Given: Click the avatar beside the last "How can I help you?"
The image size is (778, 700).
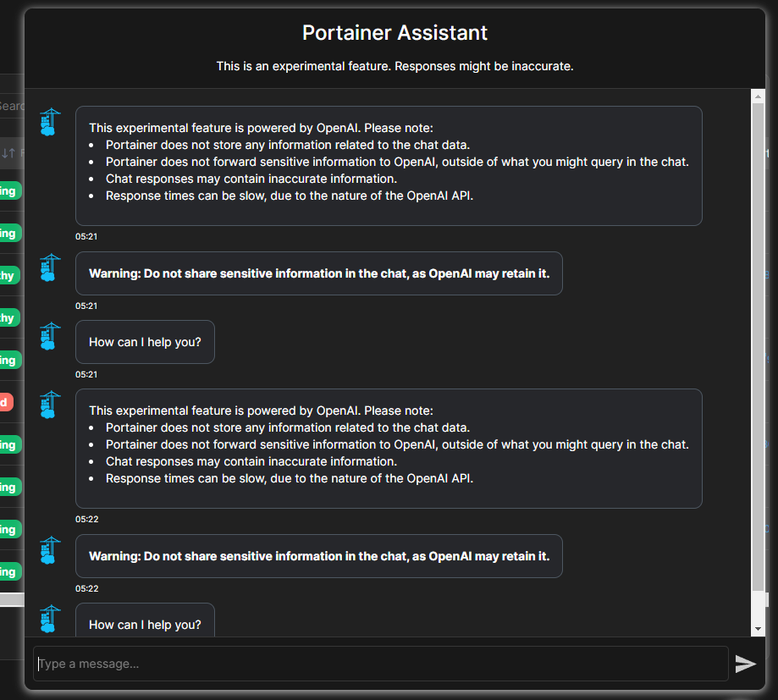Looking at the screenshot, I should pos(51,619).
